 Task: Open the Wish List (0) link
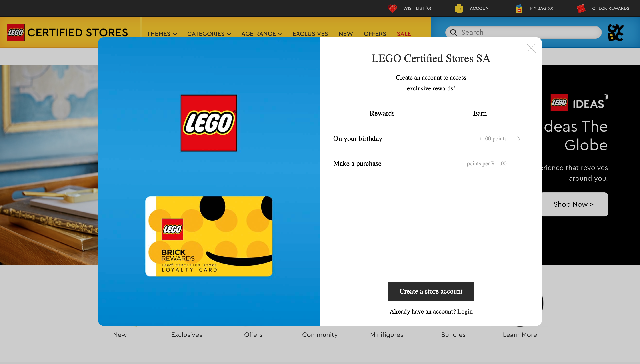tap(417, 8)
